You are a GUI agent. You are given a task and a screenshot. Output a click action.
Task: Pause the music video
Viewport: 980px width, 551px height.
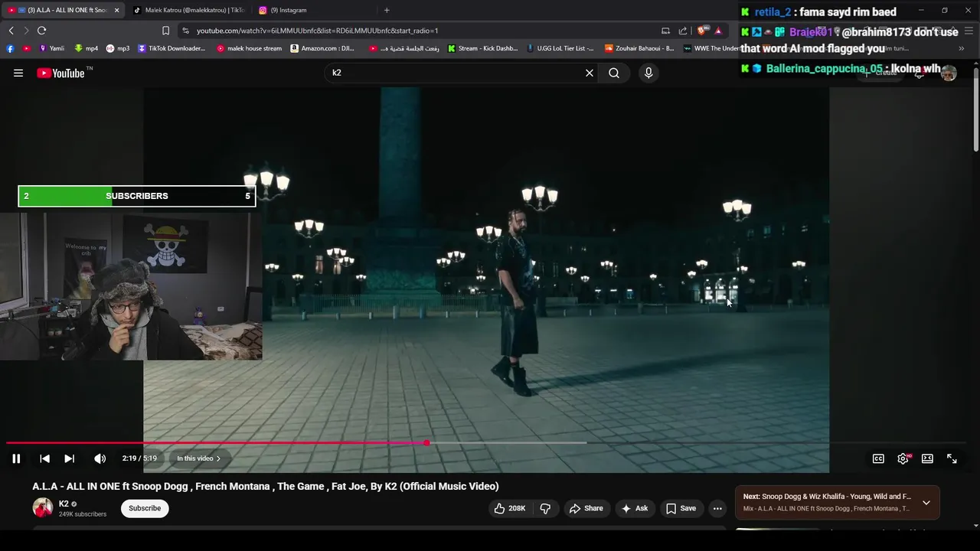pyautogui.click(x=16, y=458)
